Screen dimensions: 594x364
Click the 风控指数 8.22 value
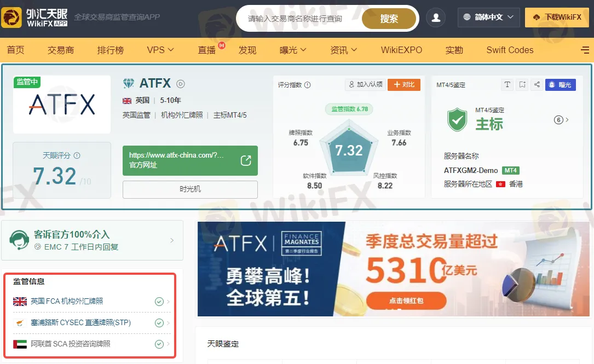coord(385,186)
